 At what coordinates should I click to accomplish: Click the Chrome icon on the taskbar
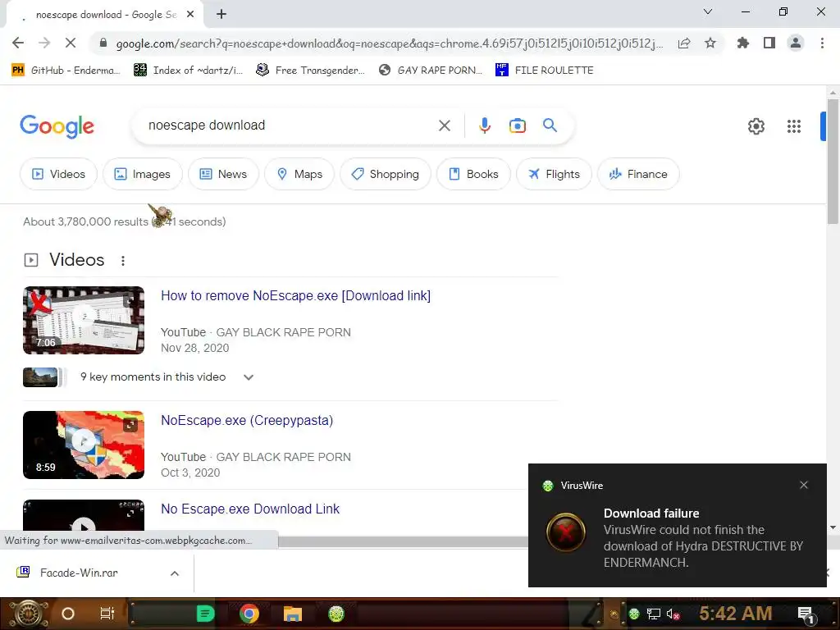[x=249, y=614]
